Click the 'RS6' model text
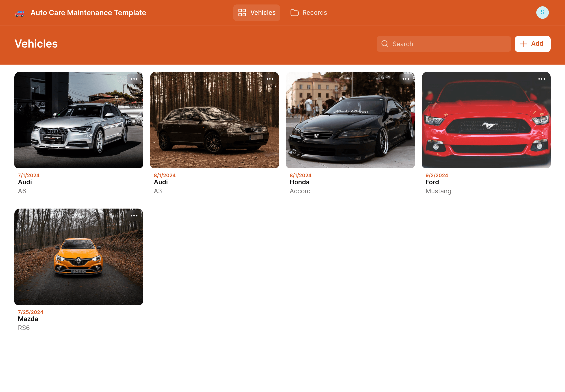The height and width of the screenshot is (392, 565). coord(24,328)
